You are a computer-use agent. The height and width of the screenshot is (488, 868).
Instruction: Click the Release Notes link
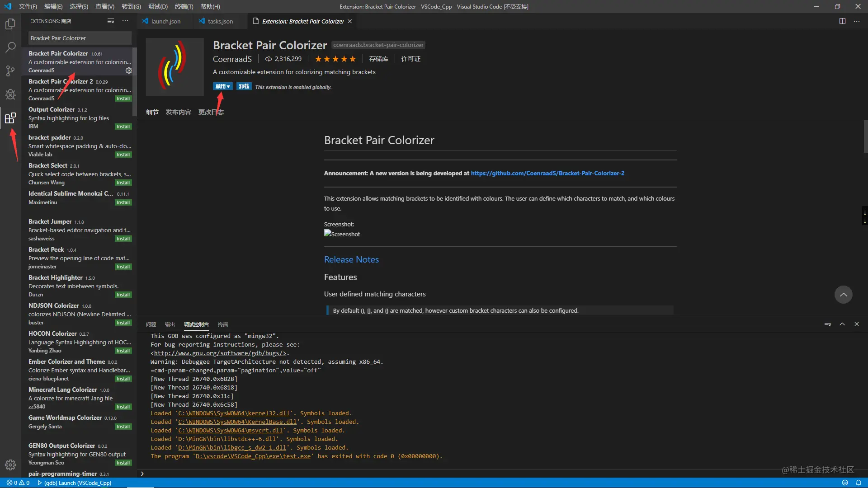pyautogui.click(x=351, y=260)
